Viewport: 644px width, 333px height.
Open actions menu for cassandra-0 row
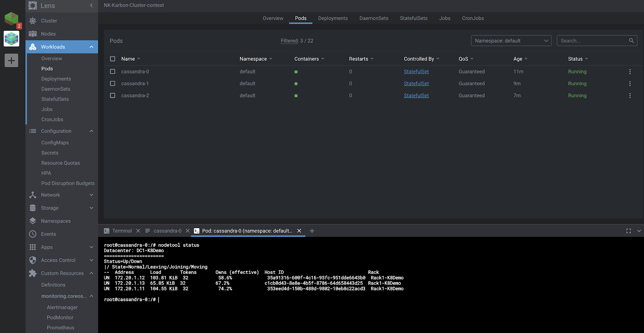(630, 72)
